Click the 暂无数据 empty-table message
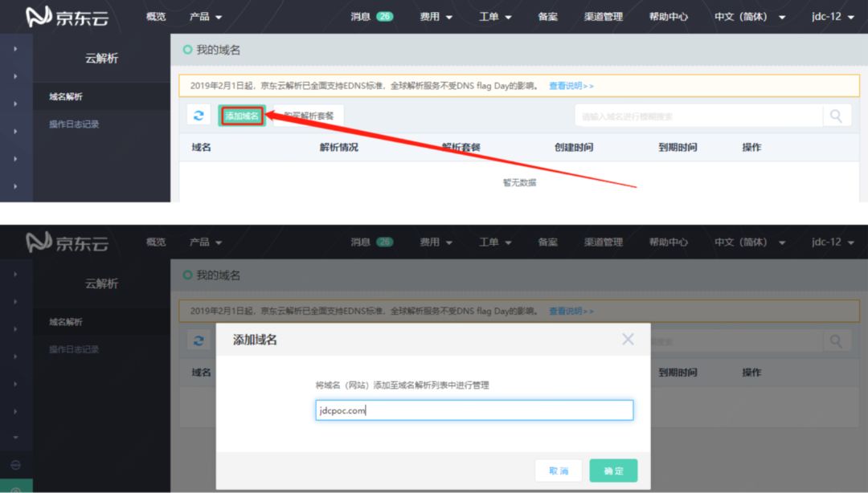Viewport: 868px width, 493px height. (519, 182)
